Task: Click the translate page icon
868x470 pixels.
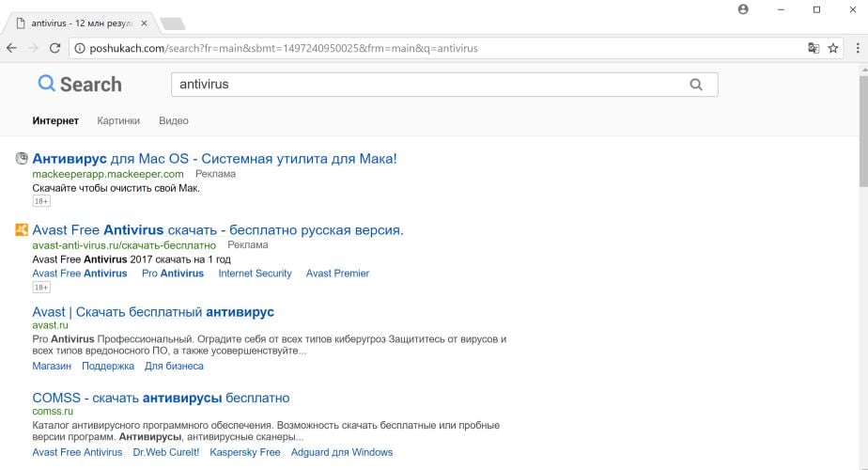Action: click(814, 48)
